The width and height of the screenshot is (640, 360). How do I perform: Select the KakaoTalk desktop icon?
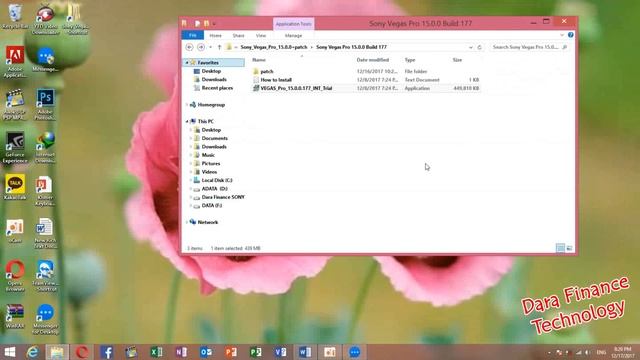pyautogui.click(x=15, y=187)
